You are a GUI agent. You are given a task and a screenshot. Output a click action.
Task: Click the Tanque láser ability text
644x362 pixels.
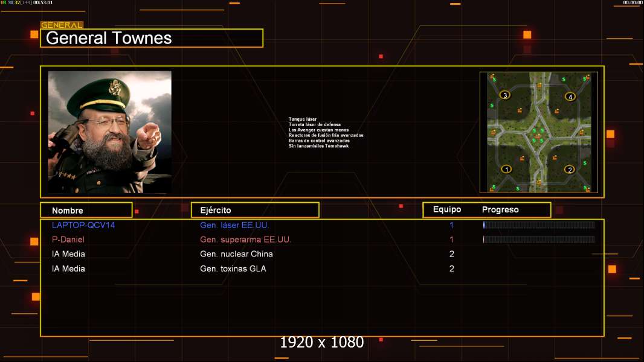click(x=303, y=119)
